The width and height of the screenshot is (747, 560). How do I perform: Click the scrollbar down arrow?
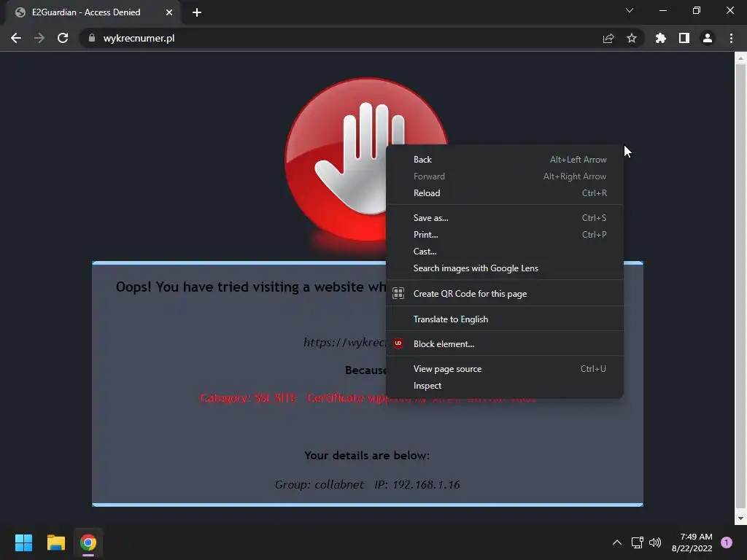point(740,518)
